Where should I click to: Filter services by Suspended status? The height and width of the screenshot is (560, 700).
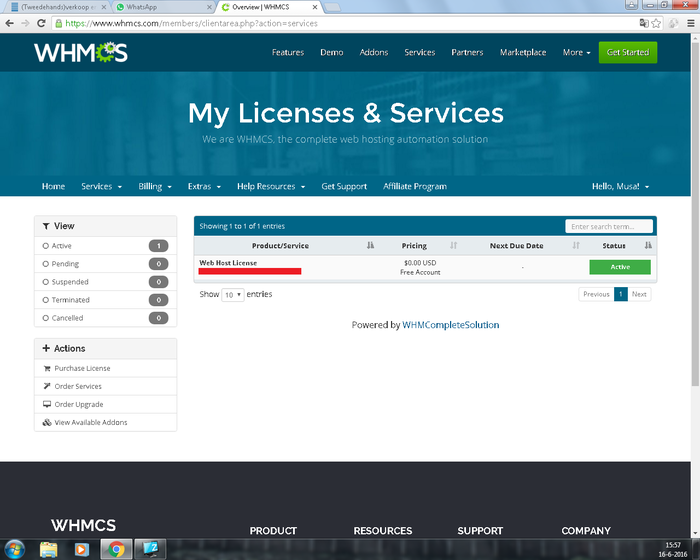pyautogui.click(x=105, y=282)
